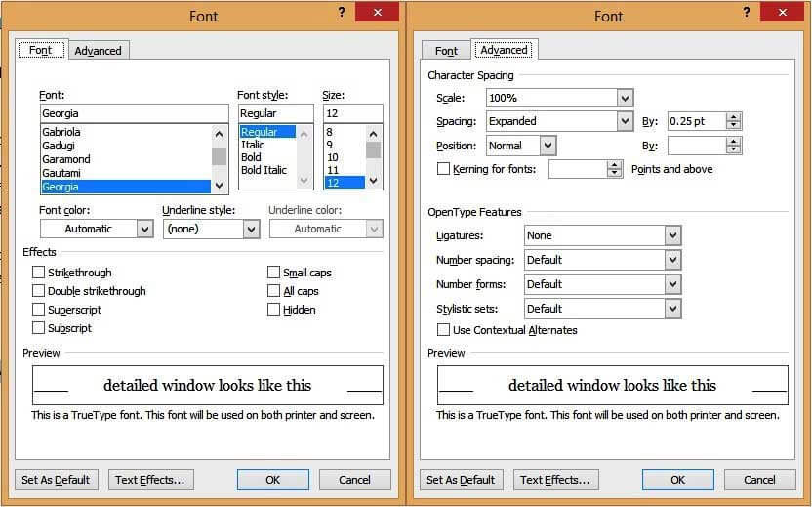Enable the Strikethrough checkbox

[x=38, y=273]
